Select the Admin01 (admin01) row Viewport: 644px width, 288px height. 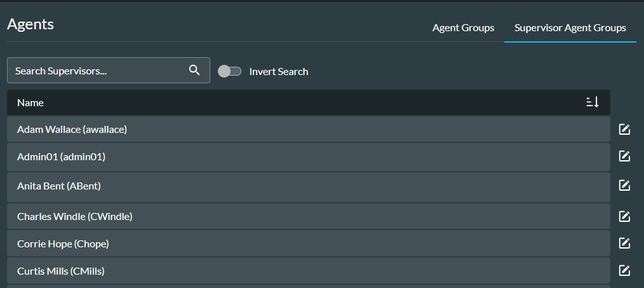coord(308,156)
